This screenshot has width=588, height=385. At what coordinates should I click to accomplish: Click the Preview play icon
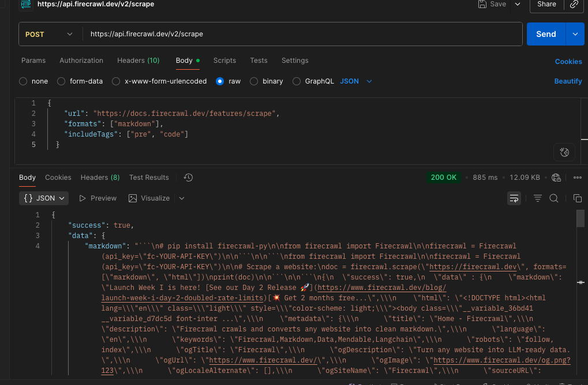pos(83,198)
